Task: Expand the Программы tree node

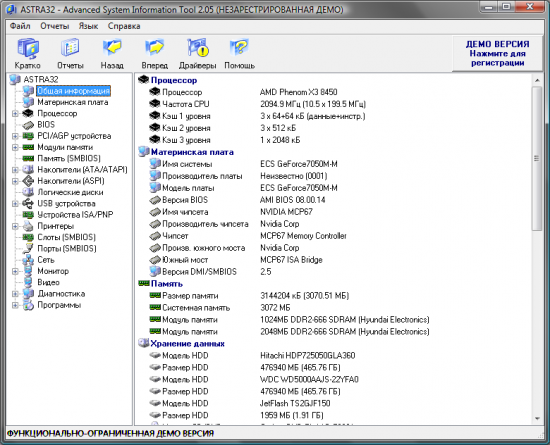Action: (x=15, y=305)
